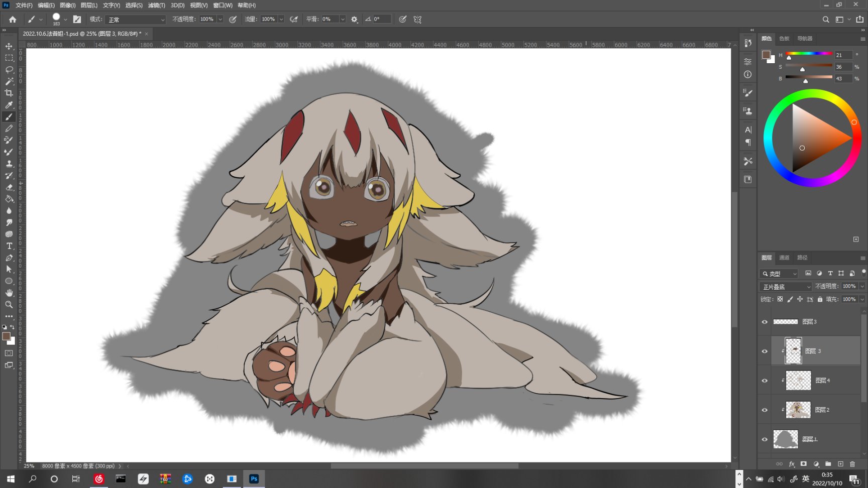This screenshot has height=488, width=868.
Task: Select the Horizontal Type tool
Action: 9,246
